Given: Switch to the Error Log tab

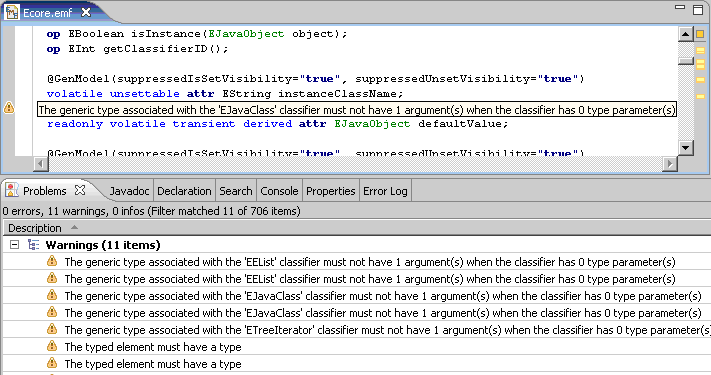Looking at the screenshot, I should [385, 191].
